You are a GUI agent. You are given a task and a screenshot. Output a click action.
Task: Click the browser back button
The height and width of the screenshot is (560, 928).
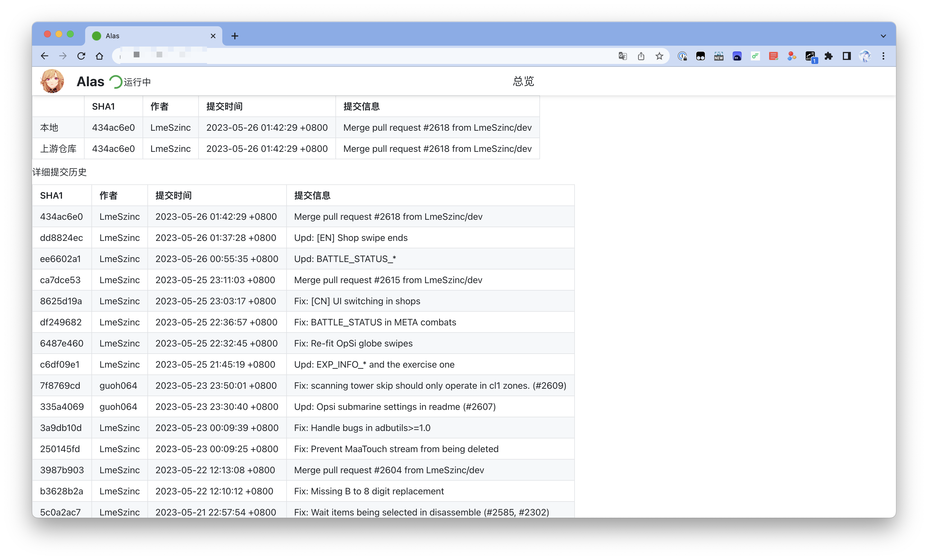(x=45, y=56)
